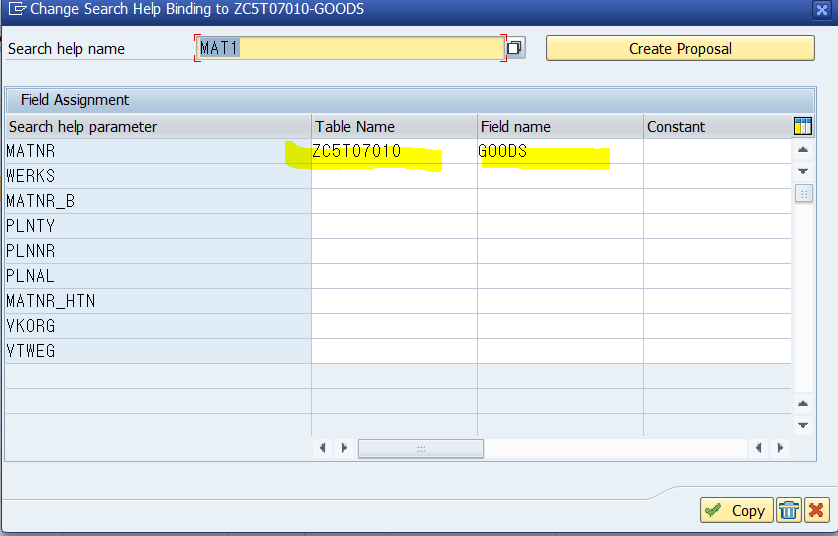Select the VTWEG parameter row

pos(158,351)
